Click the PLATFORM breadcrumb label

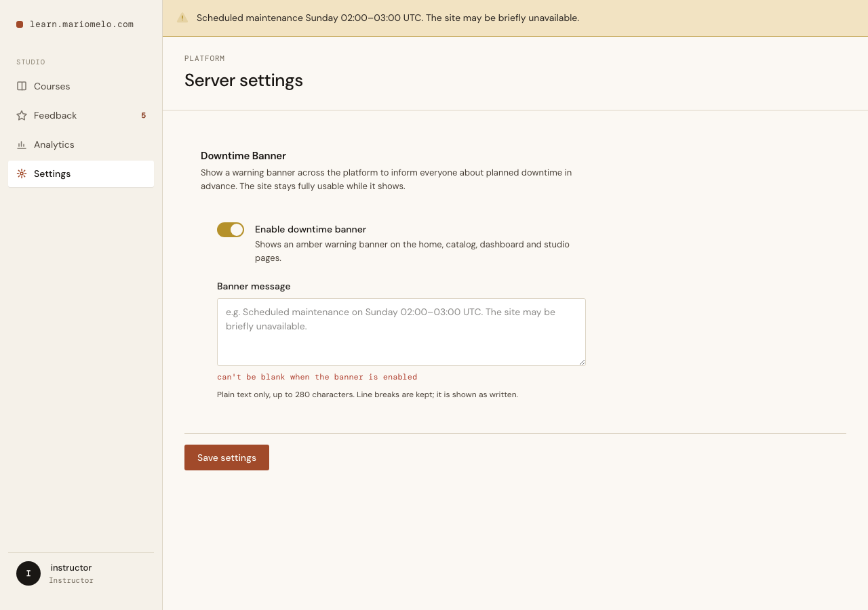click(x=205, y=59)
